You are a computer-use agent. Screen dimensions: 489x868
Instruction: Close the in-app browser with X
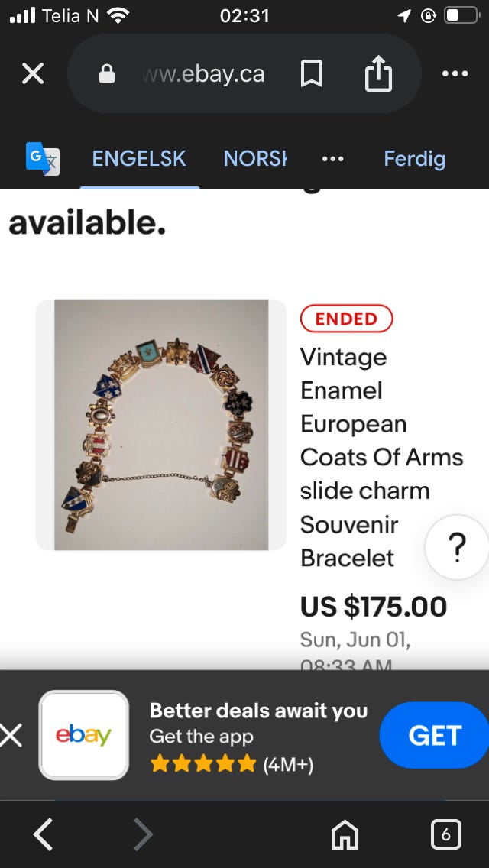click(x=33, y=73)
